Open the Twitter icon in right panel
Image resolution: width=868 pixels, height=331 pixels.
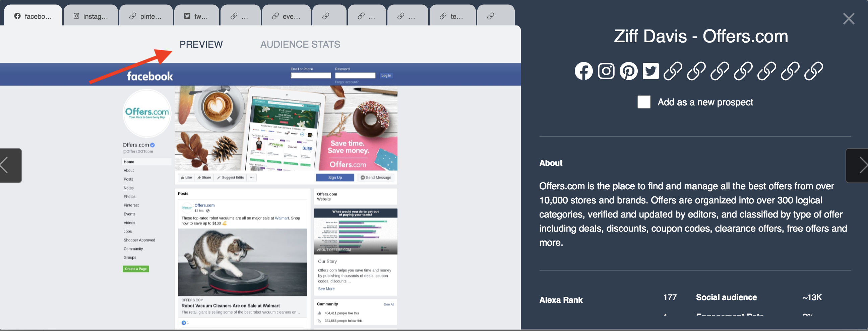click(650, 71)
